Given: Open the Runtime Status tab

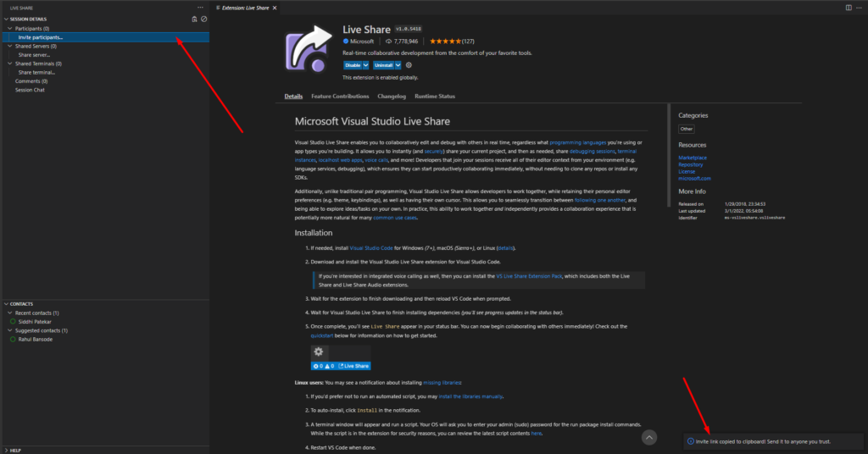Looking at the screenshot, I should 435,97.
